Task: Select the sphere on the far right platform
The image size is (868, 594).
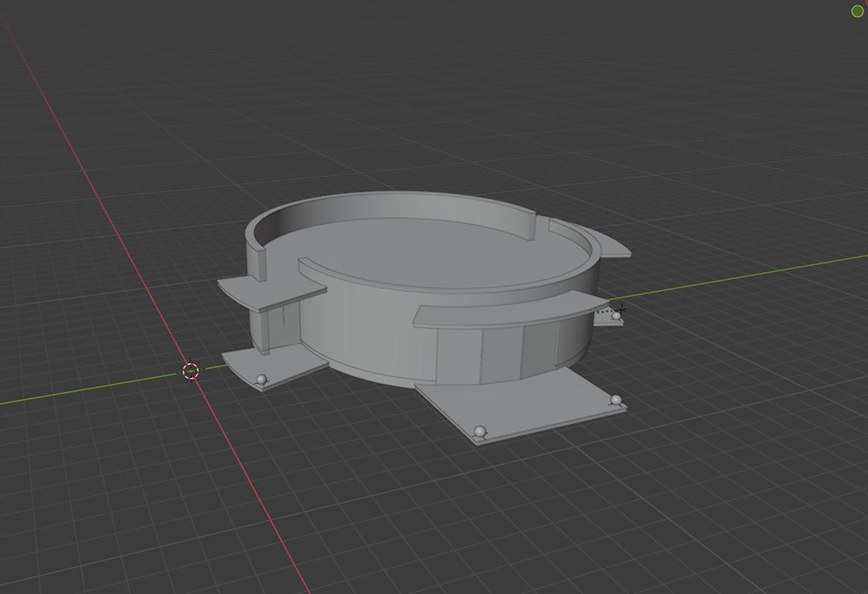Action: [616, 316]
